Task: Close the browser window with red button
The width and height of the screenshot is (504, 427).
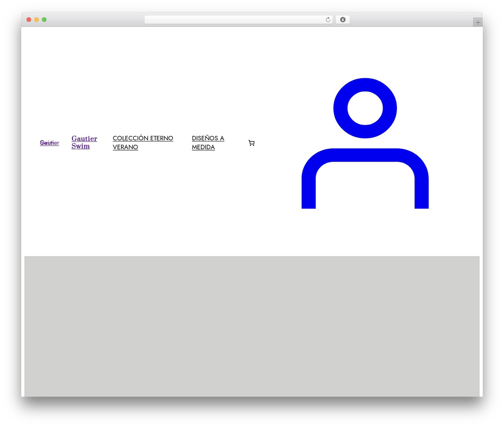Action: pos(29,20)
